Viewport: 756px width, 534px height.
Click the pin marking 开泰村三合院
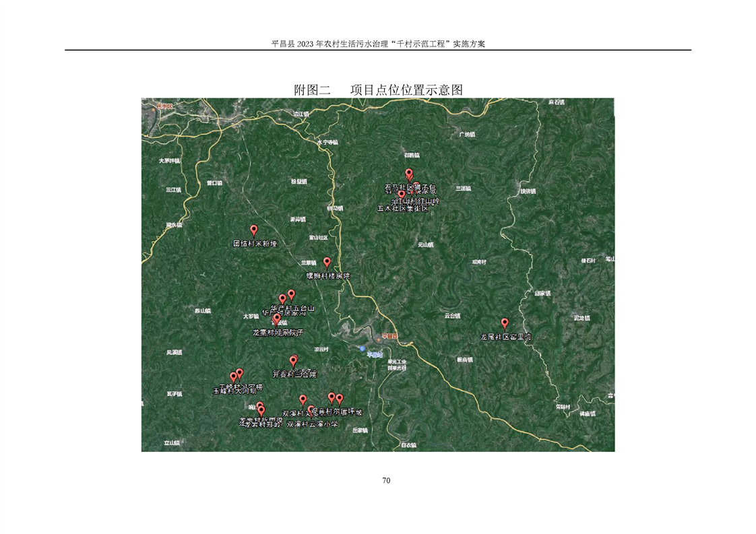(293, 362)
